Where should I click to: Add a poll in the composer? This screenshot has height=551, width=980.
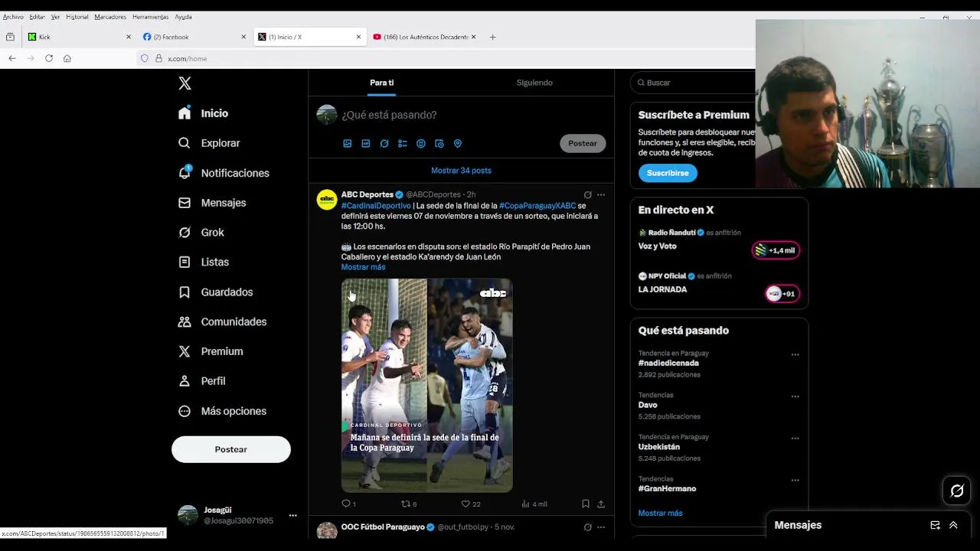[403, 143]
